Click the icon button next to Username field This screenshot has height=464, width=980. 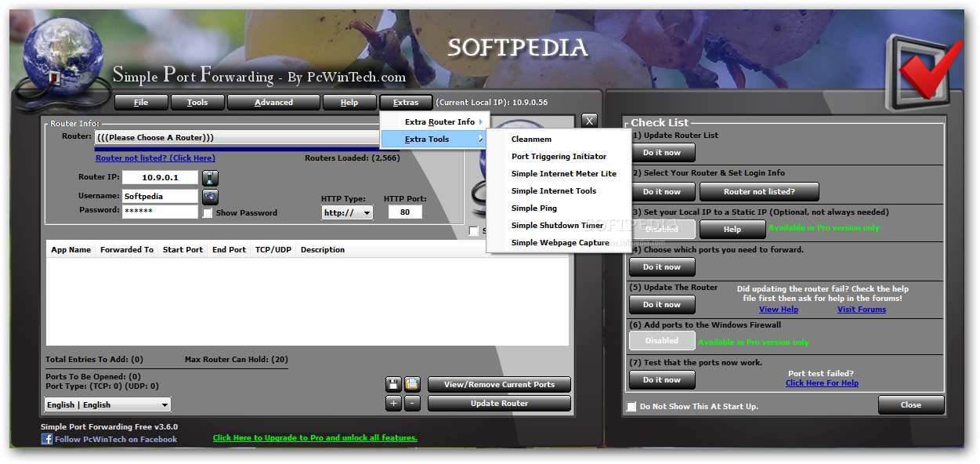(x=210, y=197)
